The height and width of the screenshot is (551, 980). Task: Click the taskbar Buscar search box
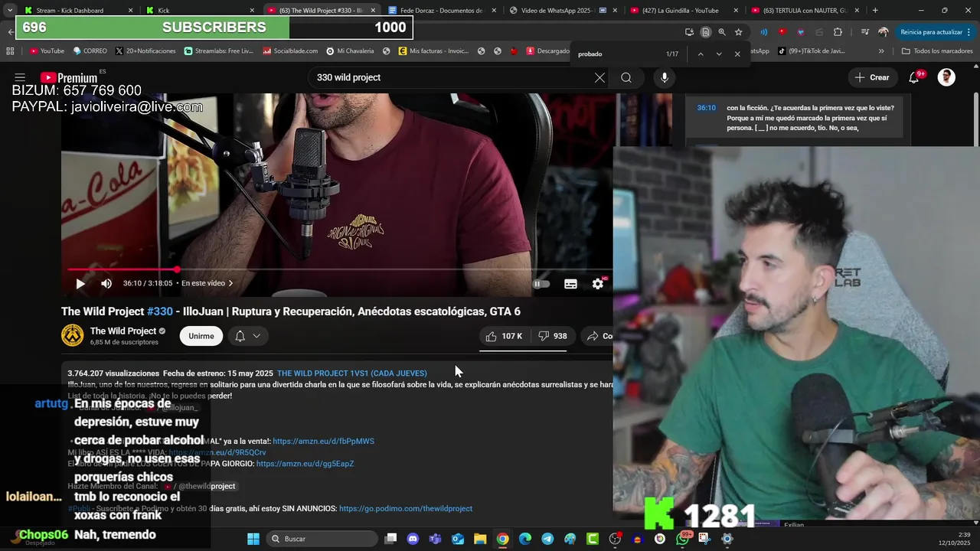coord(323,539)
